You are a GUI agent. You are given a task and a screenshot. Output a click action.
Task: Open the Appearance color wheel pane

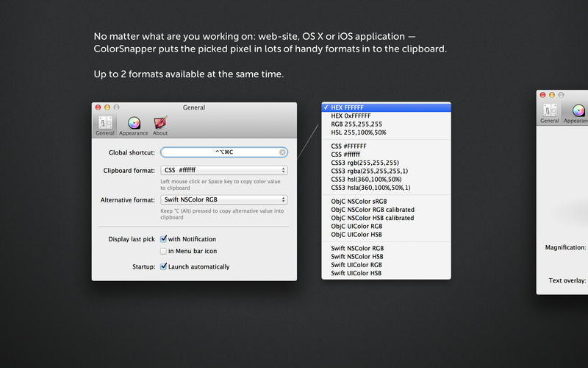134,125
